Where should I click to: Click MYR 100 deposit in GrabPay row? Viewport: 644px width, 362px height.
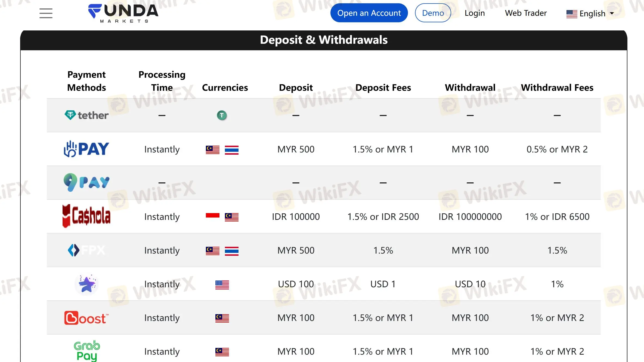click(x=296, y=351)
